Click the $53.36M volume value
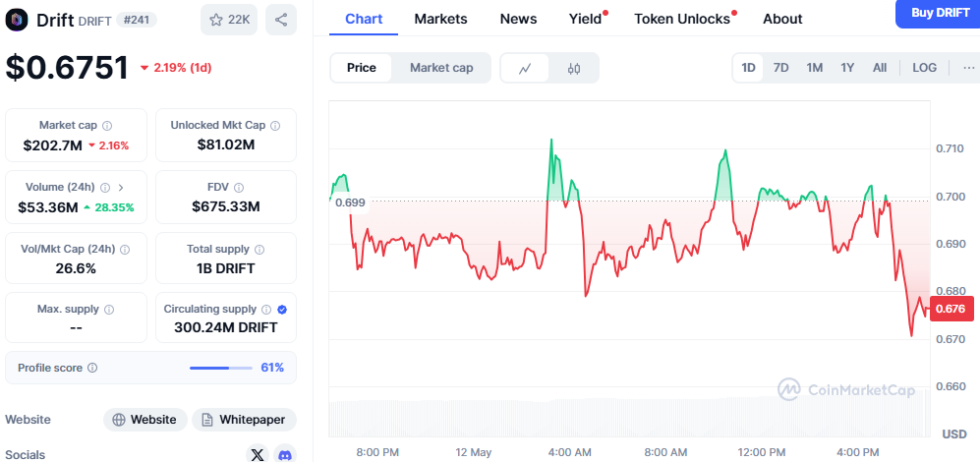Viewport: 980px width, 462px height. pyautogui.click(x=47, y=207)
